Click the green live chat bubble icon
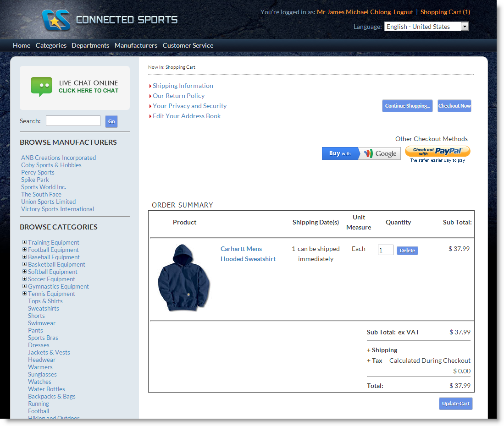This screenshot has height=426, width=504. click(x=41, y=87)
